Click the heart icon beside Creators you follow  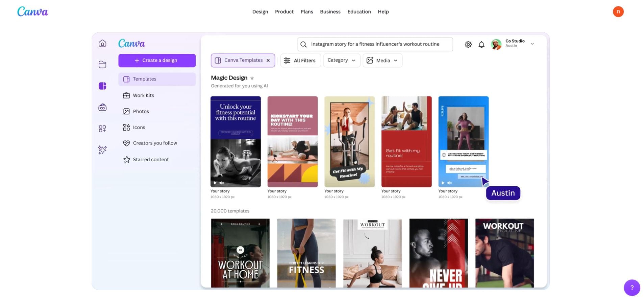(126, 143)
